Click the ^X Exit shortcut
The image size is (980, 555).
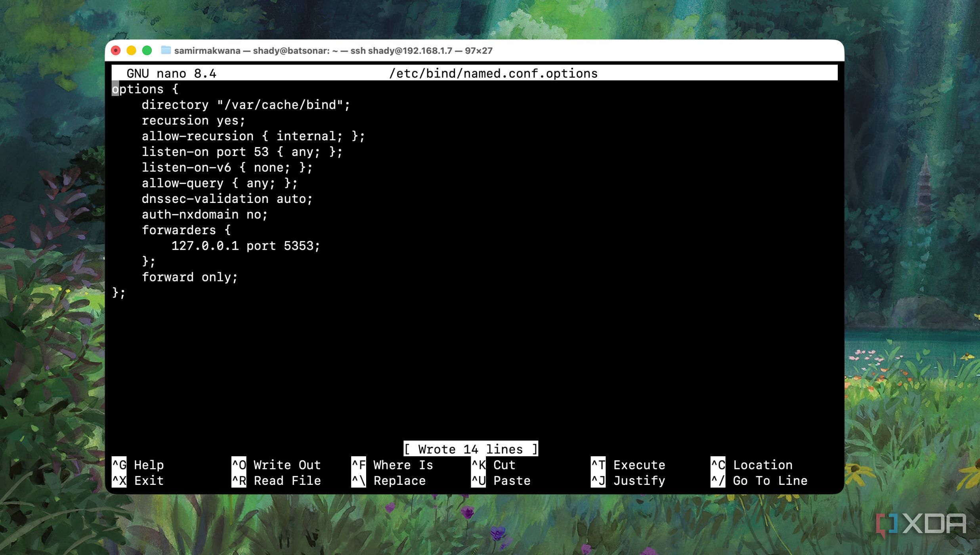point(138,480)
